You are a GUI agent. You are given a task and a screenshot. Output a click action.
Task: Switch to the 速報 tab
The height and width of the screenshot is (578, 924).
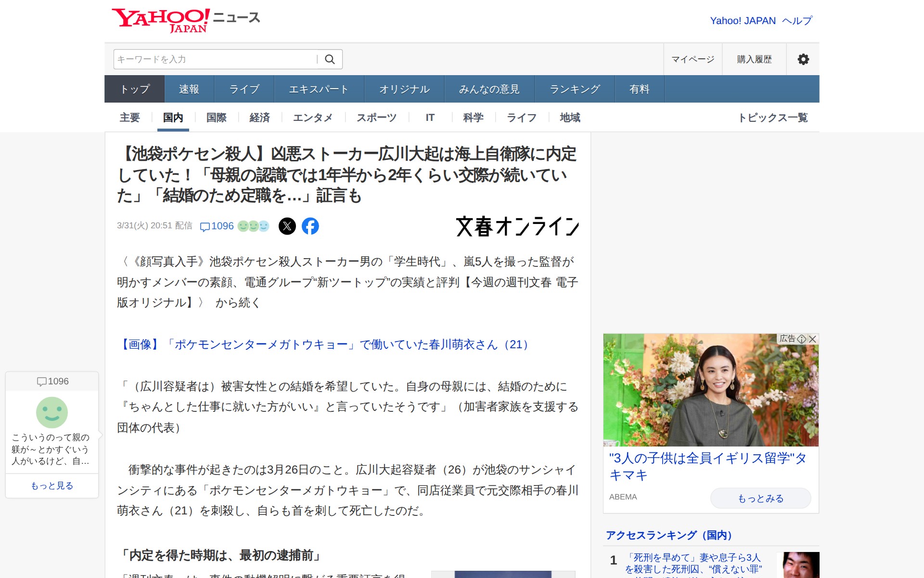click(x=189, y=89)
